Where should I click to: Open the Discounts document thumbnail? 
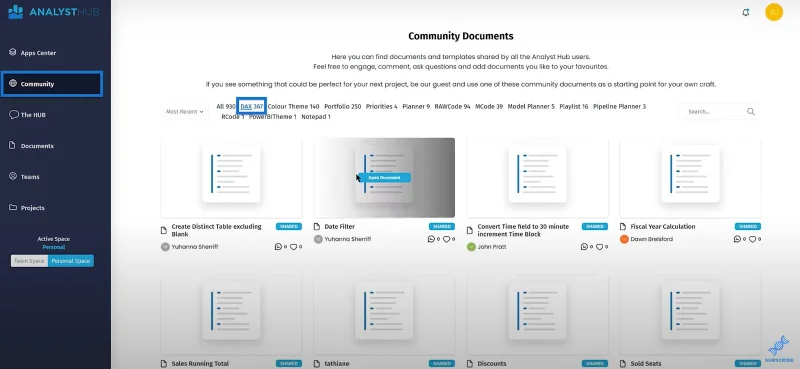tap(537, 315)
